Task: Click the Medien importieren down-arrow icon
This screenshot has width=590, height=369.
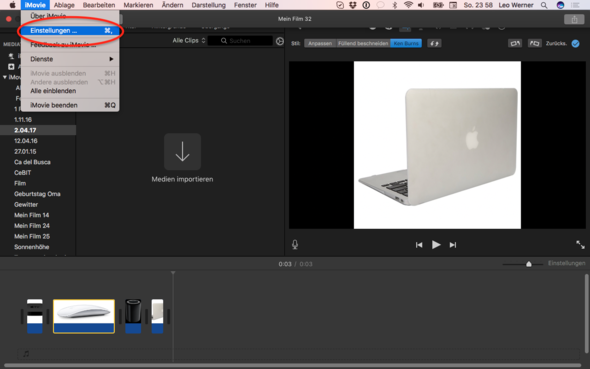Action: click(x=182, y=152)
